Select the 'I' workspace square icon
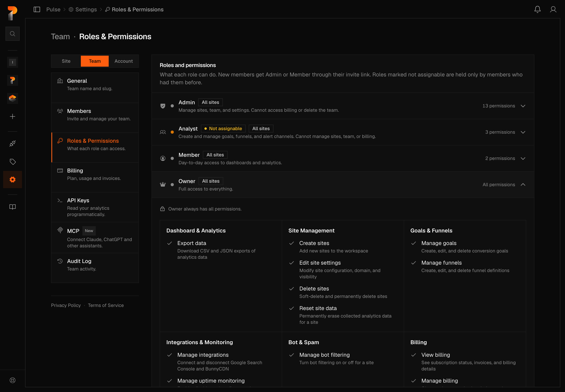The height and width of the screenshot is (392, 565). click(13, 62)
